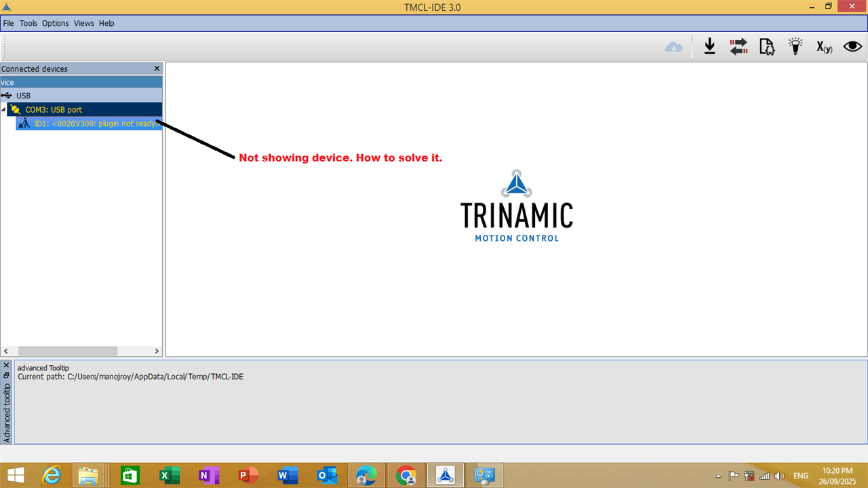This screenshot has height=488, width=868.
Task: Float the Advanced tooltip panel
Action: pyautogui.click(x=7, y=375)
